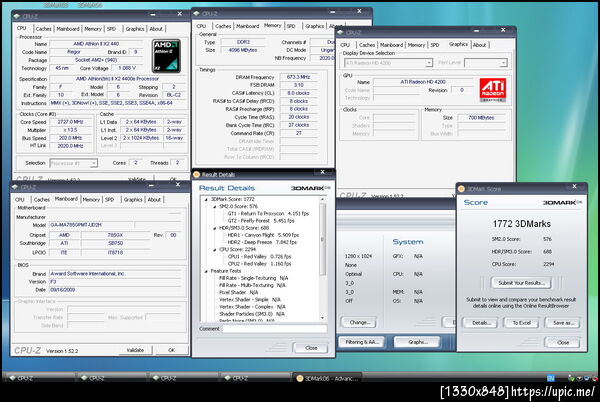Click Close in the Result Details window
This screenshot has width=600, height=402.
pos(311,348)
